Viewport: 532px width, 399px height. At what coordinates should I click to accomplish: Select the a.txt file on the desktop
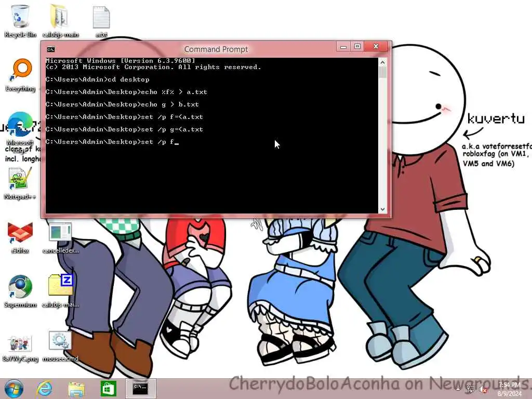click(101, 21)
